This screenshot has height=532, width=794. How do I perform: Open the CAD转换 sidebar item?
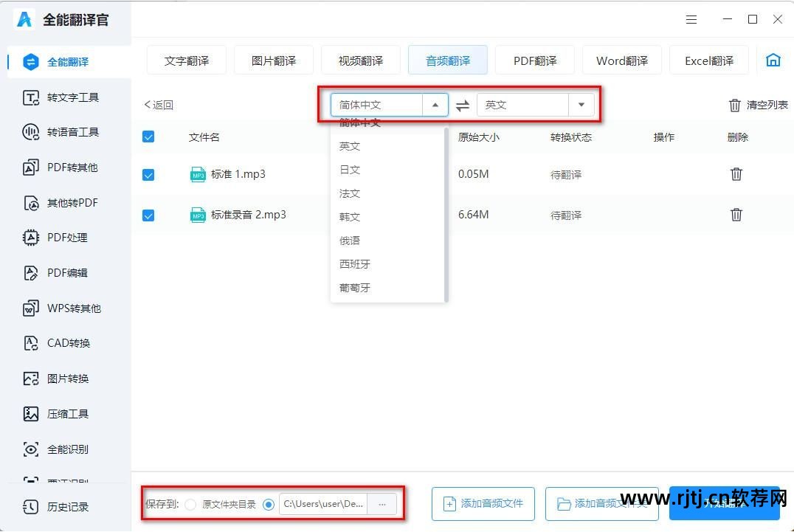click(x=57, y=343)
